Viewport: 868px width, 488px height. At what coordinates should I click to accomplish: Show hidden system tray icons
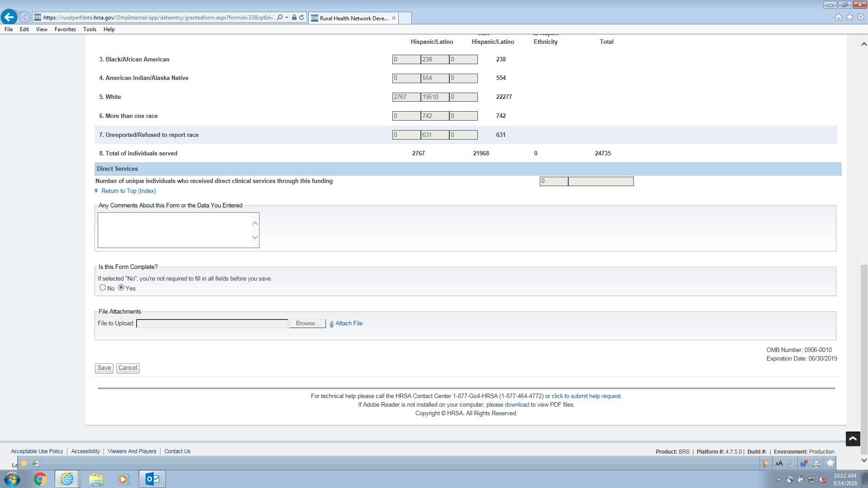coord(778,479)
